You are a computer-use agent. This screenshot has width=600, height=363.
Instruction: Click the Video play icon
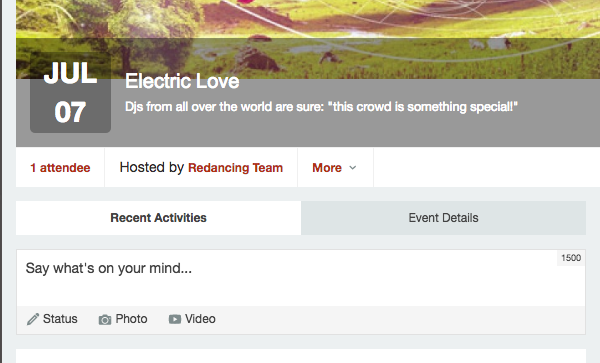(175, 319)
